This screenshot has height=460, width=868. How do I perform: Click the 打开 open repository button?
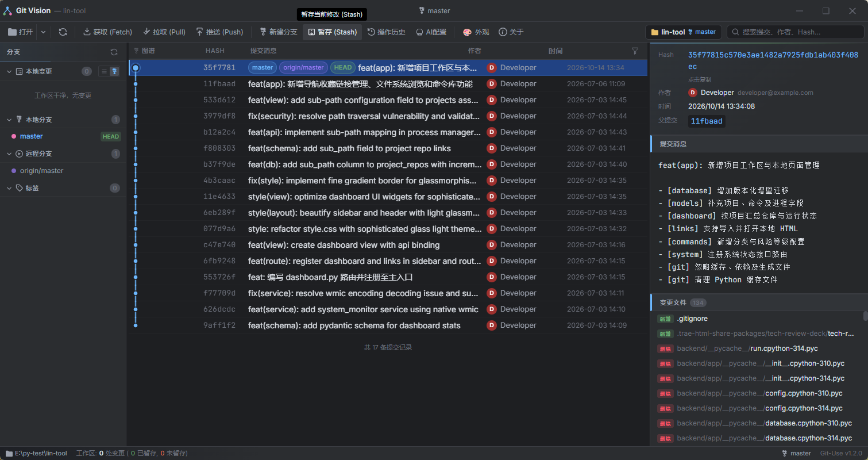(x=21, y=32)
